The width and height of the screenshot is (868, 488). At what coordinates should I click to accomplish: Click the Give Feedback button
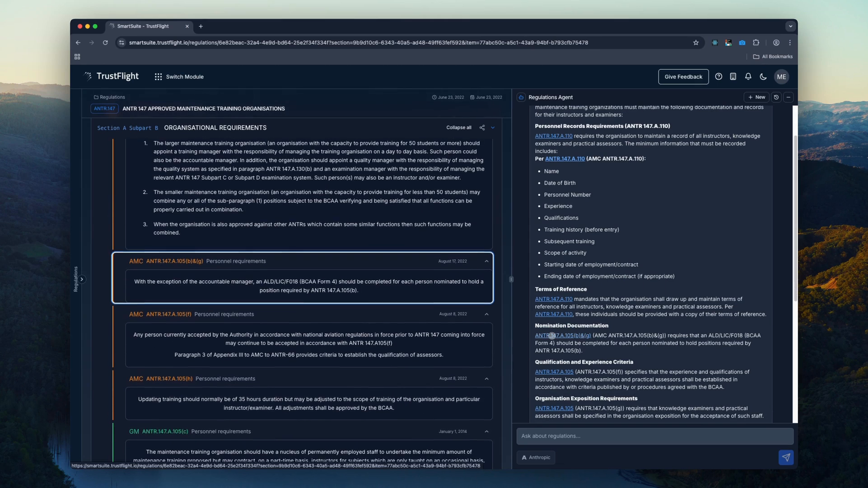pos(683,77)
